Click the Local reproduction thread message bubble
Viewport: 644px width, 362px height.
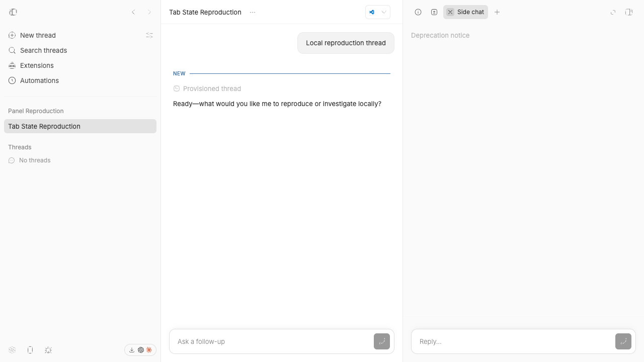pos(346,43)
